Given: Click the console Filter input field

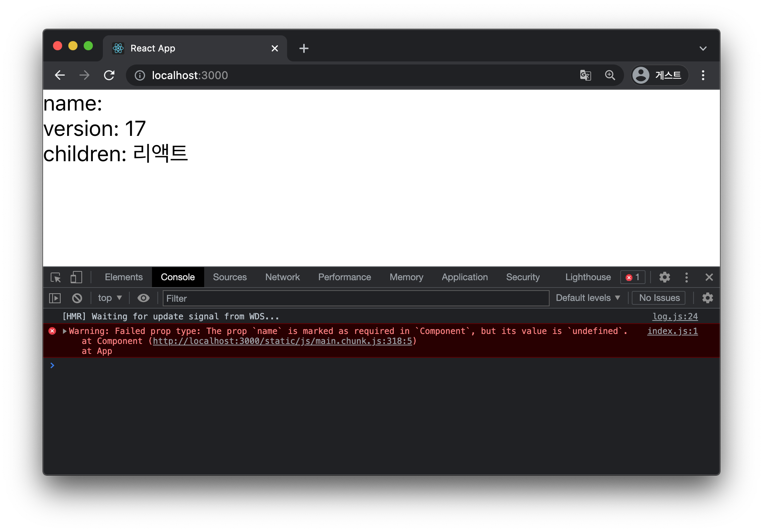Looking at the screenshot, I should click(x=355, y=298).
